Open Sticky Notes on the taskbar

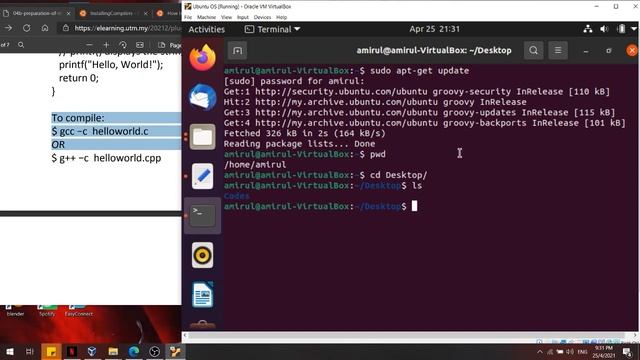pos(51,351)
